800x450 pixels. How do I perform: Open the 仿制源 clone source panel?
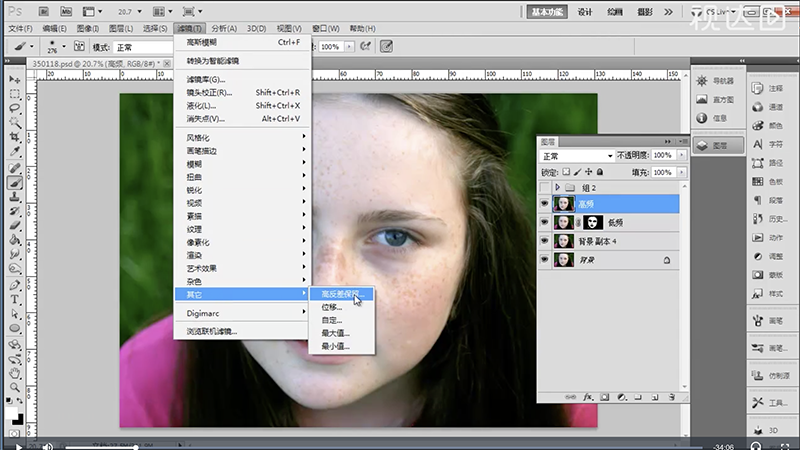coord(770,376)
